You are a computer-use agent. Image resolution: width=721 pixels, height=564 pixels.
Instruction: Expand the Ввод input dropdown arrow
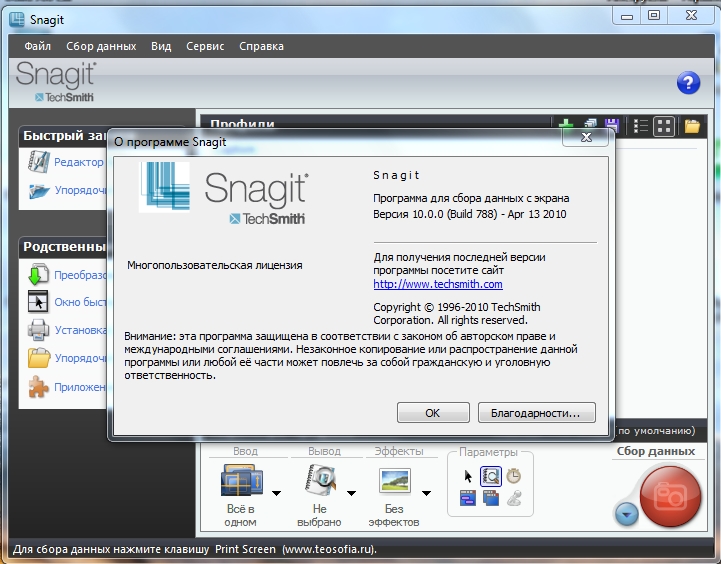point(276,493)
